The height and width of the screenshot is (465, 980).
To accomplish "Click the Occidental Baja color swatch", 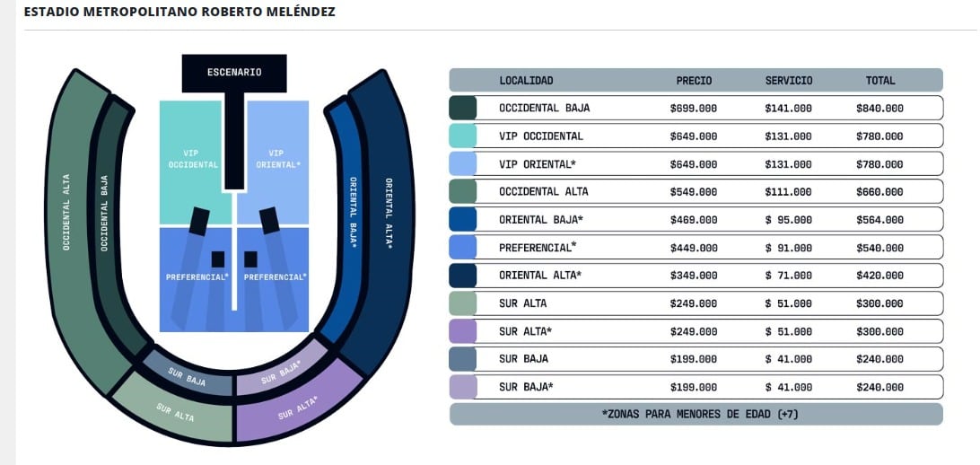I will click(x=462, y=109).
